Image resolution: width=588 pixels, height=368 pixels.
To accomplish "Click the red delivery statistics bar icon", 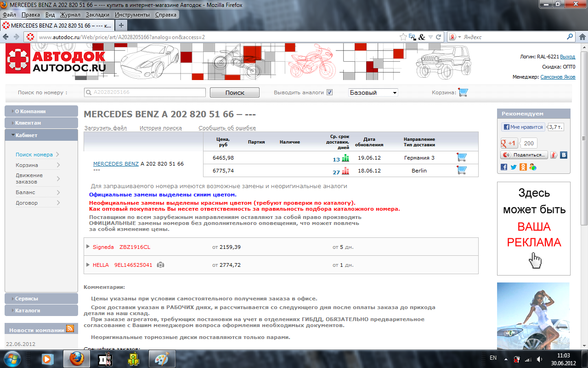I will click(x=345, y=171).
